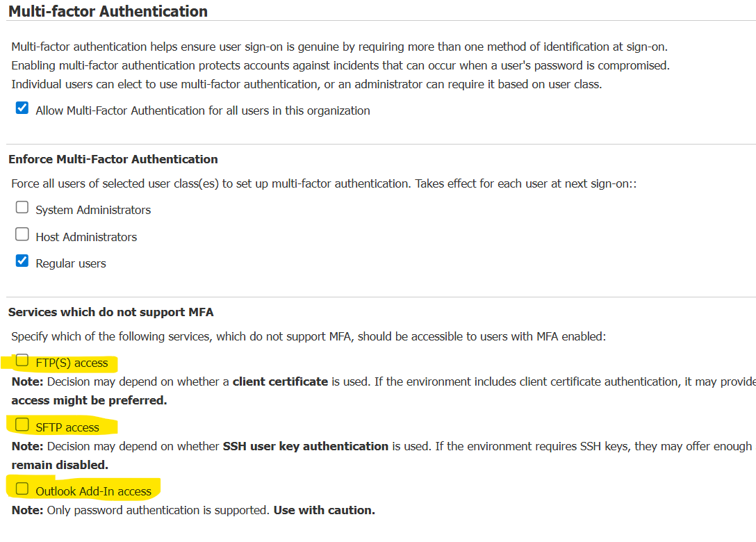Disable Multi-Factor Authentication for all users

point(22,107)
